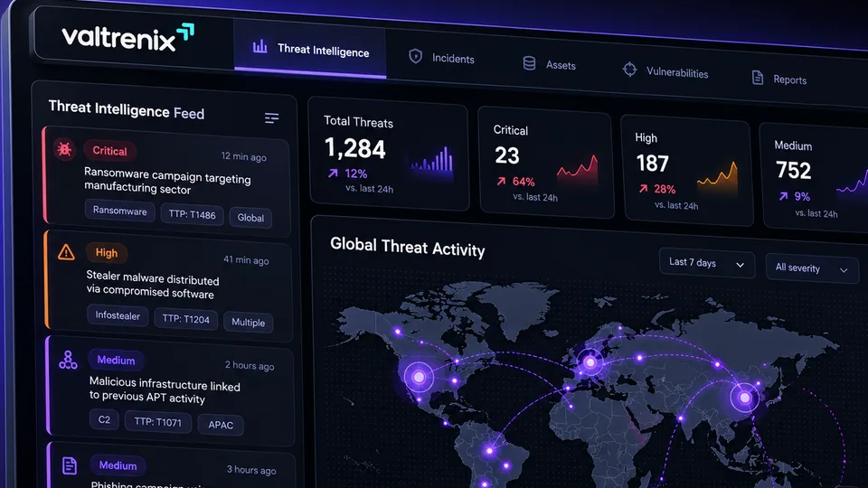Click the TTP: T1071 tag
Image resolution: width=868 pixels, height=488 pixels.
[157, 423]
